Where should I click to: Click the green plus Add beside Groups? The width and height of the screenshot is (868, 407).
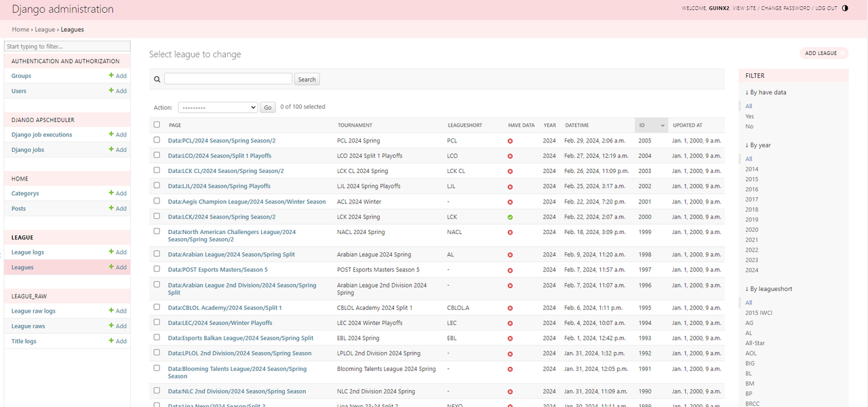(118, 76)
